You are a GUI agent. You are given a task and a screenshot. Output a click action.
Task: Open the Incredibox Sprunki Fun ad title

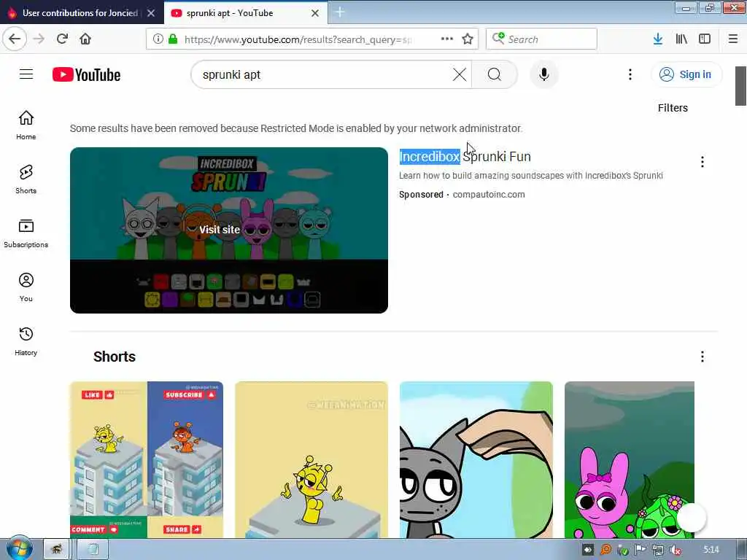[x=465, y=157]
